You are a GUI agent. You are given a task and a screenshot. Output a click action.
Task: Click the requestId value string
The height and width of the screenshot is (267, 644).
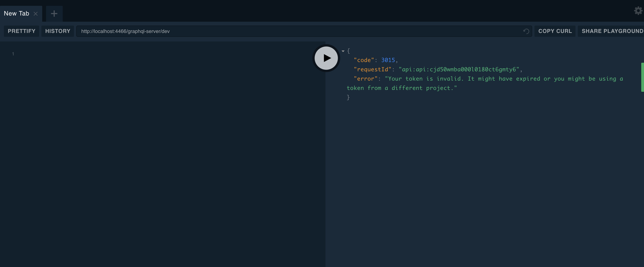[x=459, y=69]
